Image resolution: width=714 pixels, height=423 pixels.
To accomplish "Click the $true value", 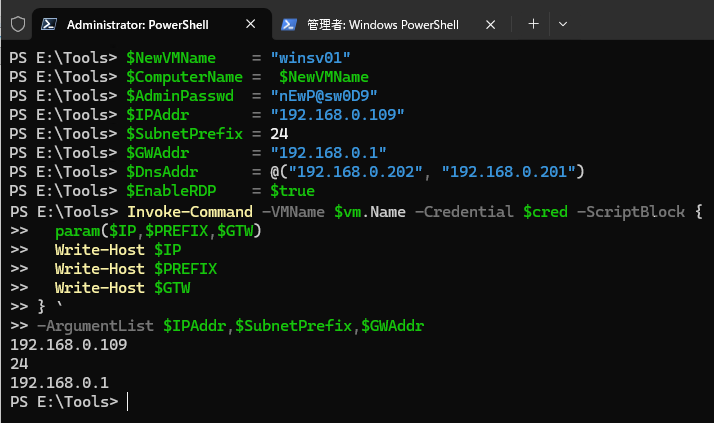I will coord(292,191).
